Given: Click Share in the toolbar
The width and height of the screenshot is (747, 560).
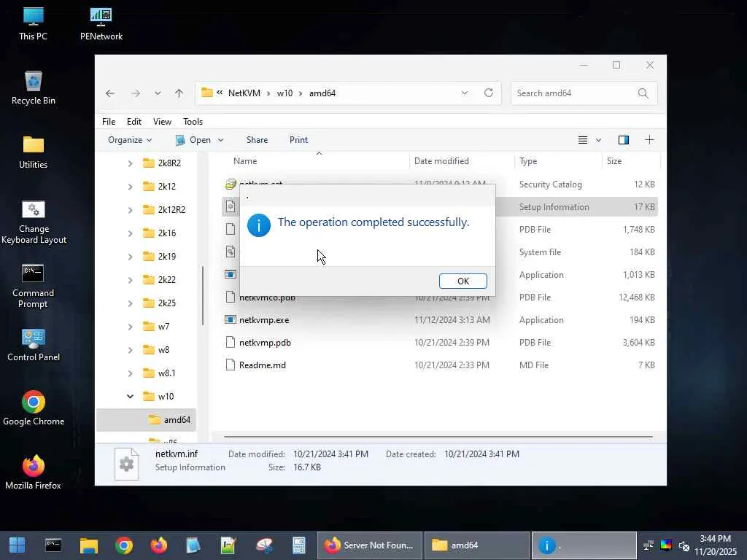Looking at the screenshot, I should (x=257, y=140).
